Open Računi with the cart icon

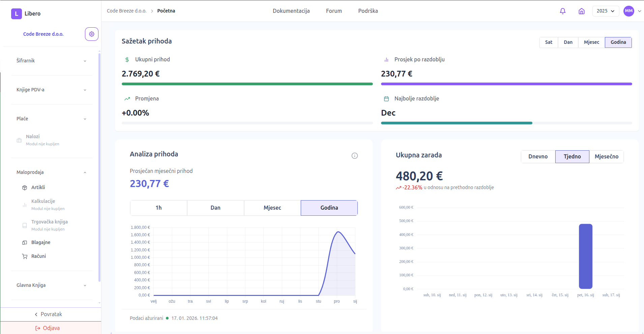pos(38,256)
